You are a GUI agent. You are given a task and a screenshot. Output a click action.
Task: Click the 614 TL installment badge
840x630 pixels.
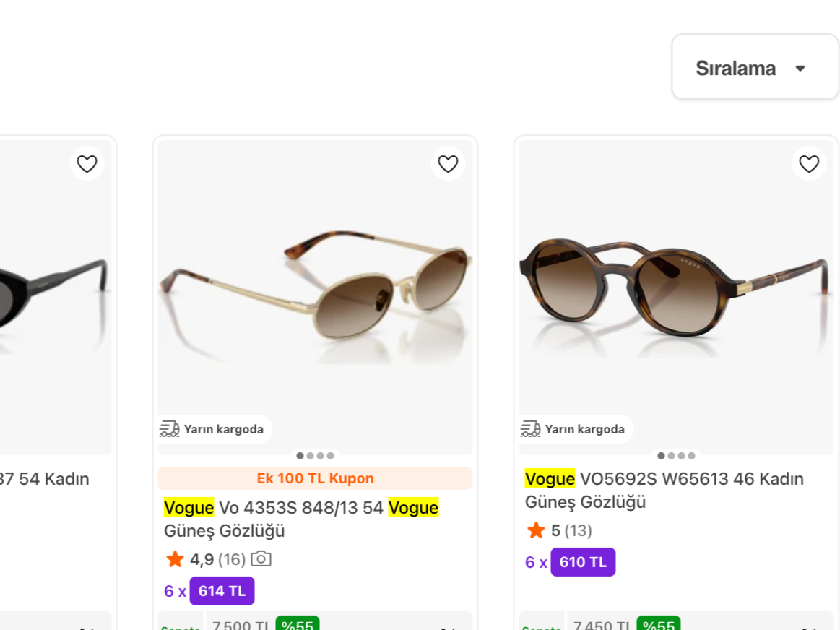222,591
